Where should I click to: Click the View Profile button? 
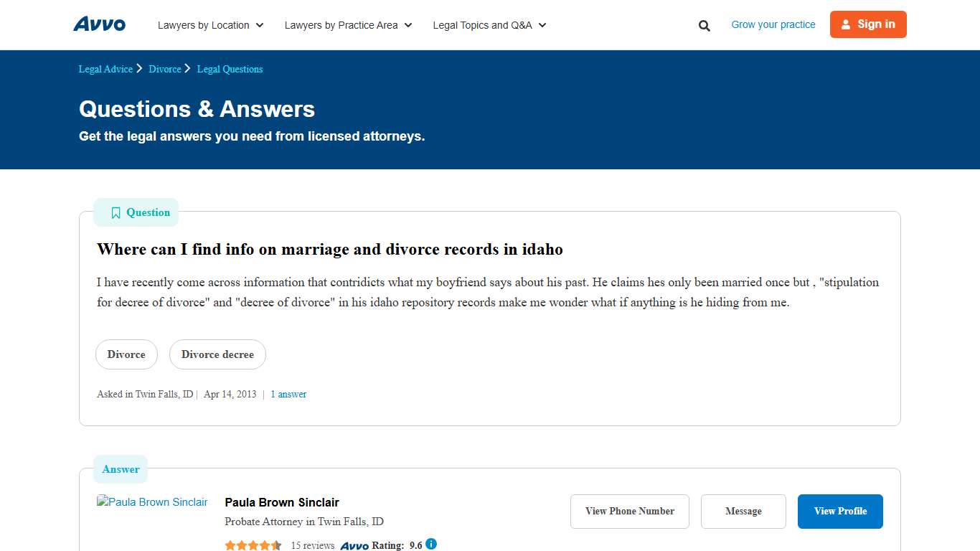(840, 511)
